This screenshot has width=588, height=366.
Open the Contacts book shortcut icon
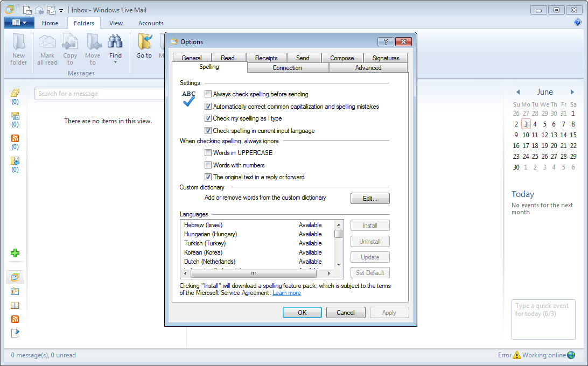pyautogui.click(x=15, y=305)
